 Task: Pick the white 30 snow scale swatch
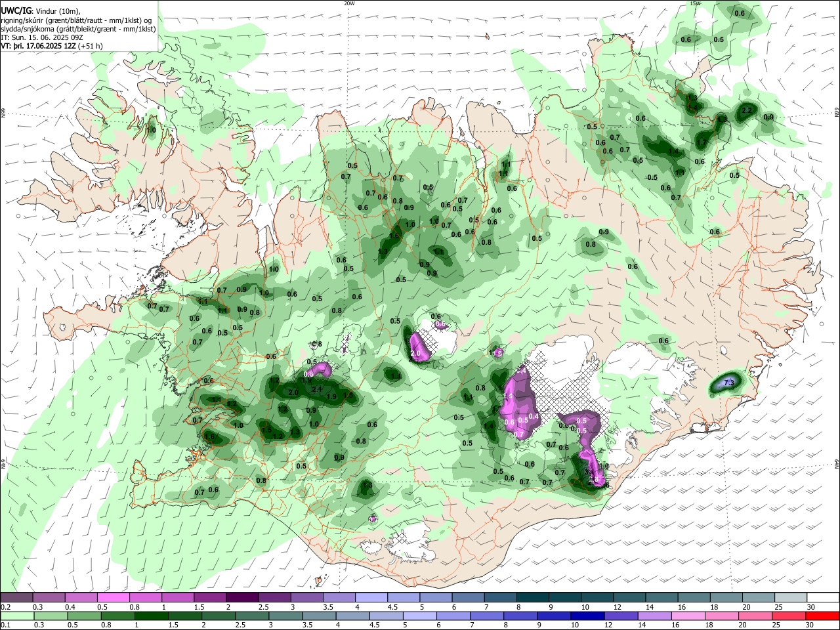823,598
